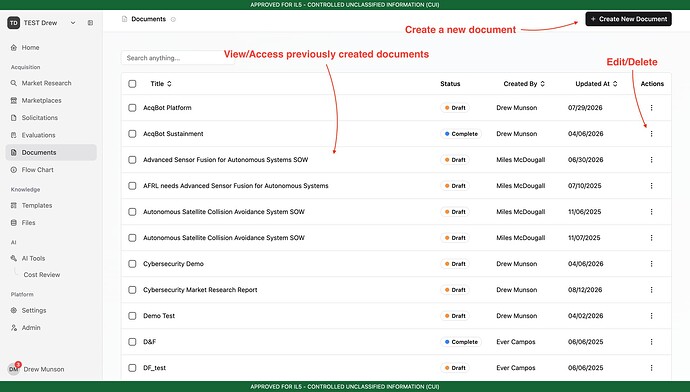
Task: Check the Cybersecurity Demo row checkbox
Action: (x=132, y=264)
